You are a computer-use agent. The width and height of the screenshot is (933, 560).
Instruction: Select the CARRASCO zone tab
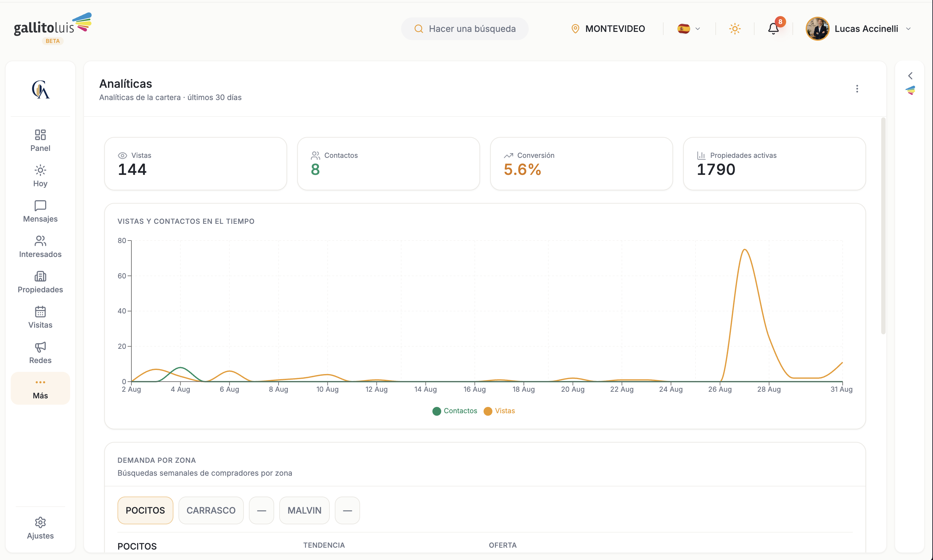click(211, 510)
